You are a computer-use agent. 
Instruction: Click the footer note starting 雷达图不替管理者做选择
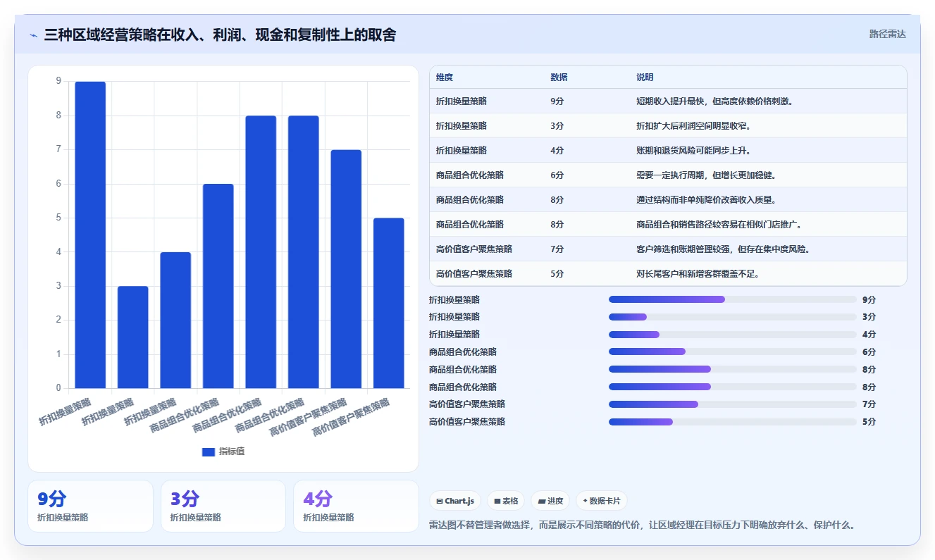[643, 525]
